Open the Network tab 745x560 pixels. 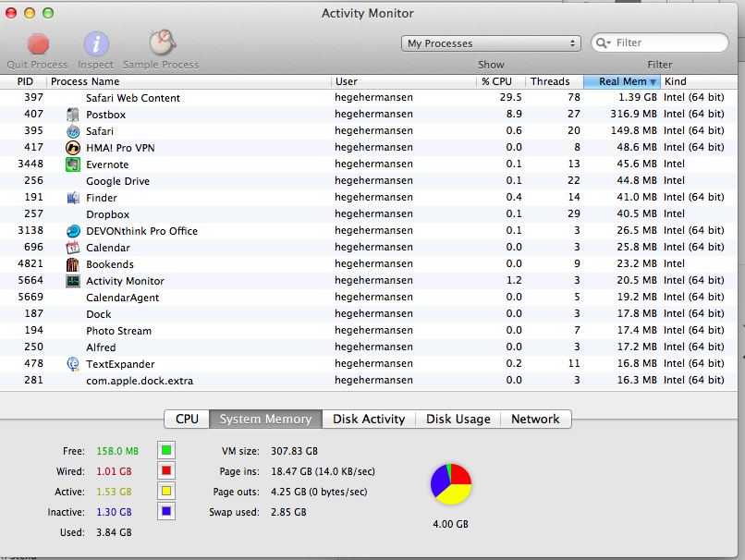pyautogui.click(x=535, y=419)
